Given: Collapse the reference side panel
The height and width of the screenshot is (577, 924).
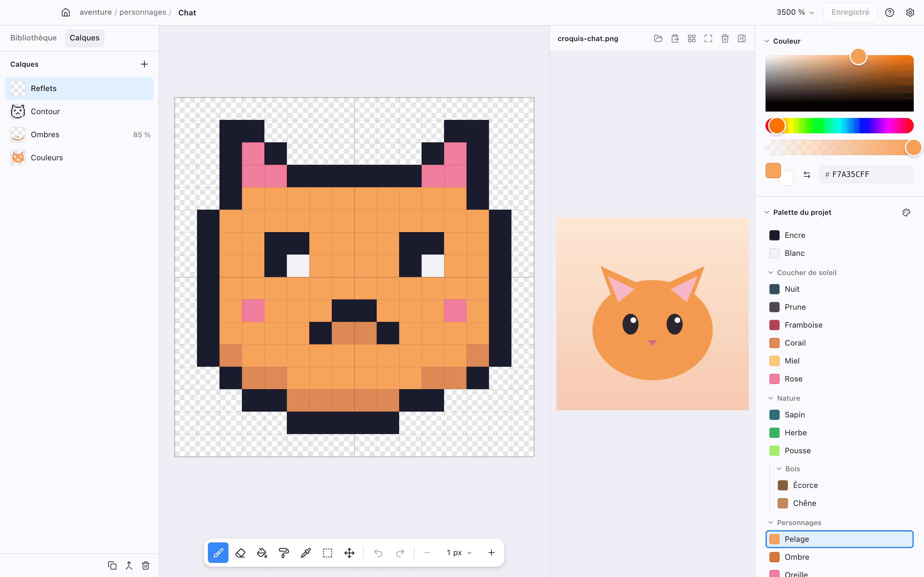Looking at the screenshot, I should (742, 38).
